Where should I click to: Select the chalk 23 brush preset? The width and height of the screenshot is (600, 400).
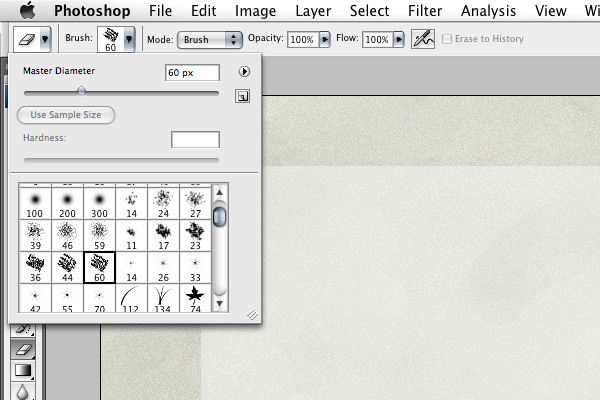pyautogui.click(x=196, y=235)
